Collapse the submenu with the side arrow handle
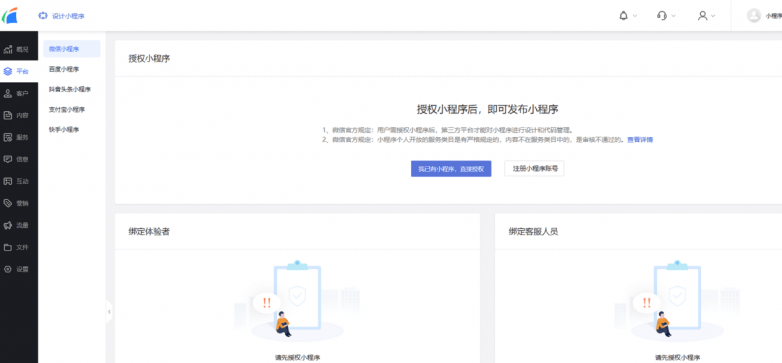782x363 pixels. coord(109,312)
